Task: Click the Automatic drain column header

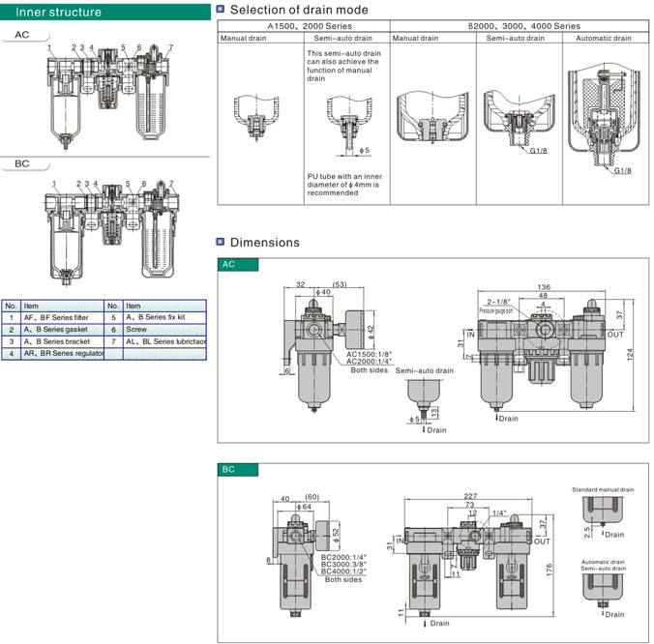Action: pos(603,38)
